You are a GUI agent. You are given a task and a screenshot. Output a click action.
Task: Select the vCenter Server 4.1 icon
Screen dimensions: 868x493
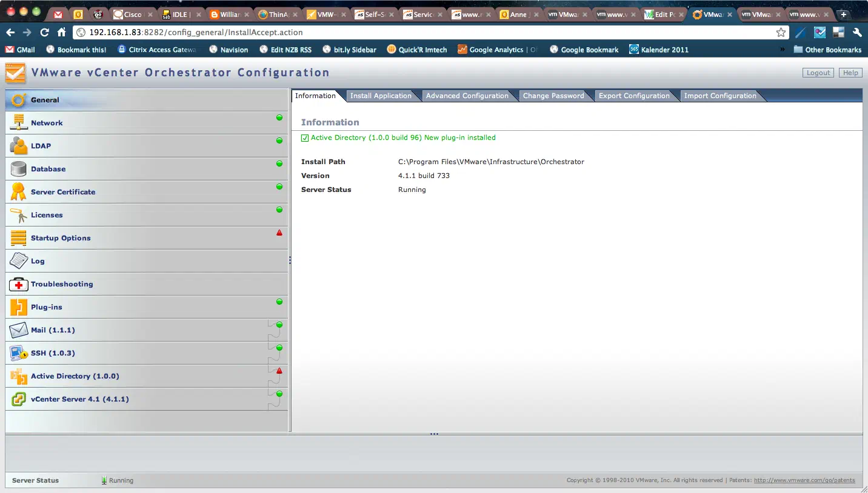tap(18, 399)
